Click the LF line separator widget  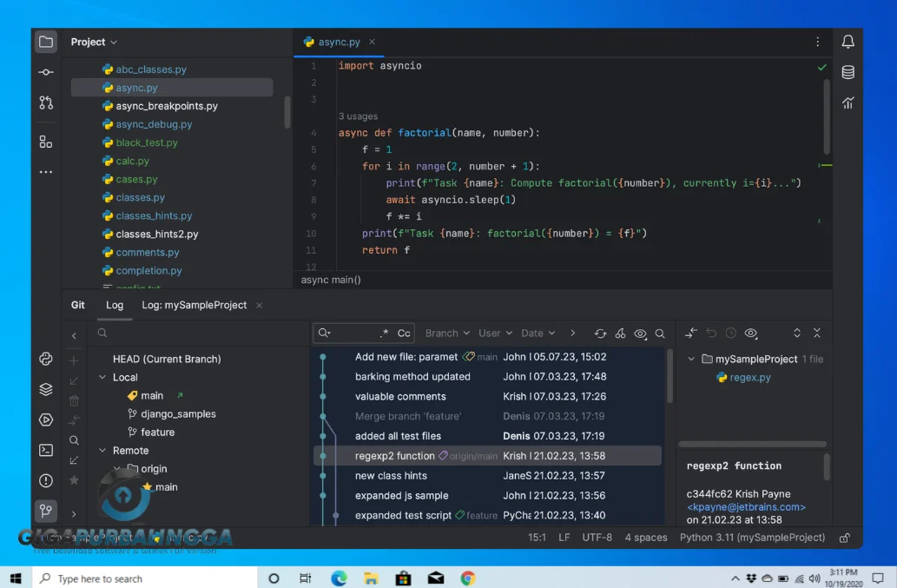564,538
